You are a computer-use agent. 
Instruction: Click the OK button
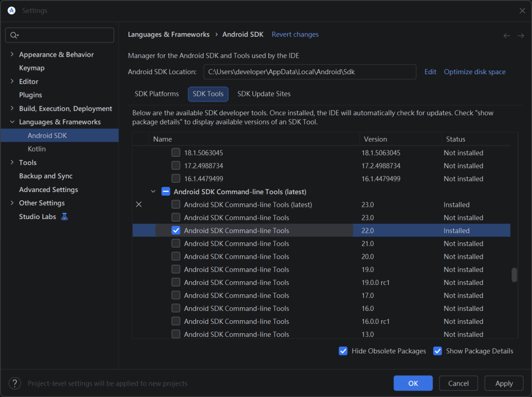[413, 384]
